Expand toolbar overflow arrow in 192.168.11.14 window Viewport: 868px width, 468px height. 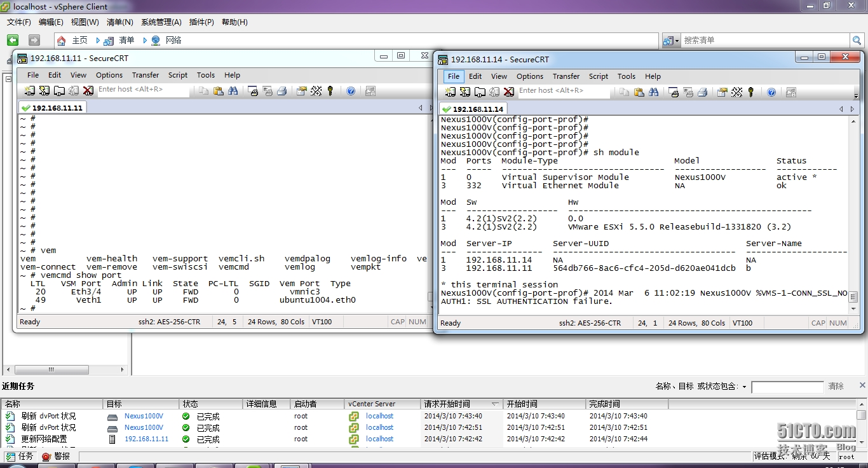click(856, 96)
